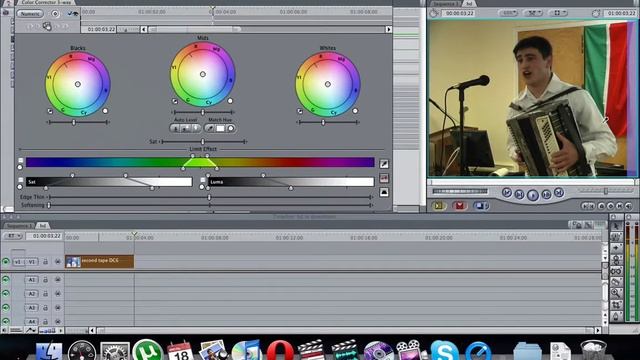Click Match Hue color swatch
The width and height of the screenshot is (640, 360).
pos(220,128)
